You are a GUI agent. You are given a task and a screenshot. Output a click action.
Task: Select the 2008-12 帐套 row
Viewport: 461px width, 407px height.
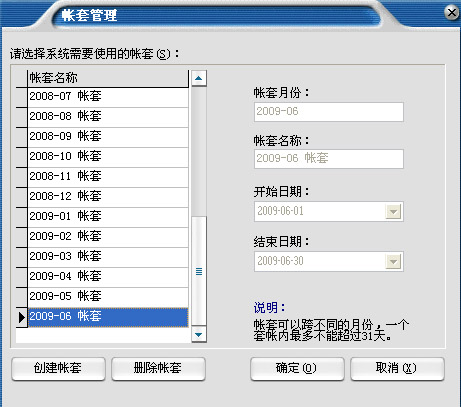click(x=108, y=197)
